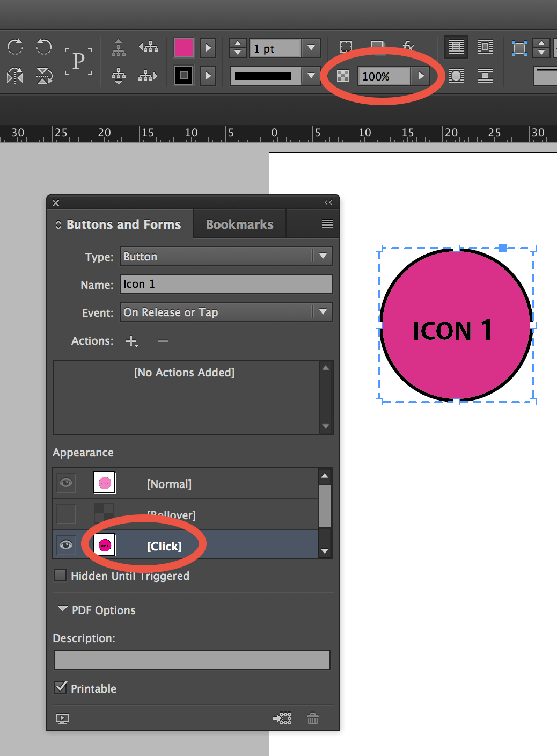Click the Description text field
Viewport: 557px width, 756px height.
(x=192, y=660)
